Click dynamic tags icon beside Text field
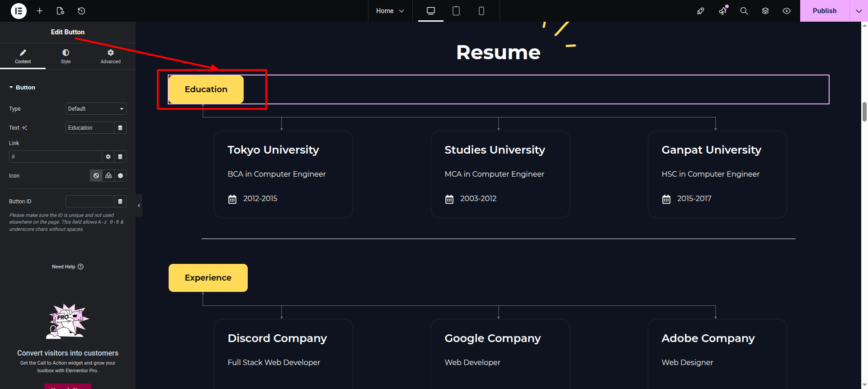Image resolution: width=868 pixels, height=389 pixels. (x=120, y=128)
